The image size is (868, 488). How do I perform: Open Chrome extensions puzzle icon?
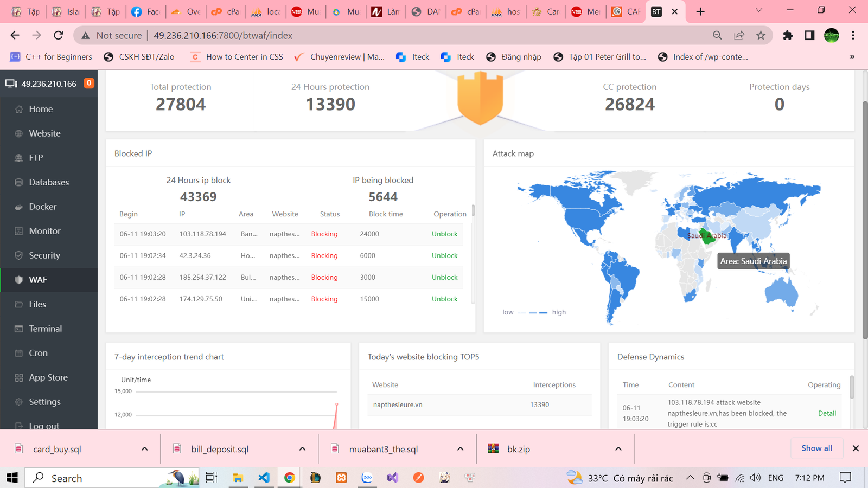tap(788, 35)
